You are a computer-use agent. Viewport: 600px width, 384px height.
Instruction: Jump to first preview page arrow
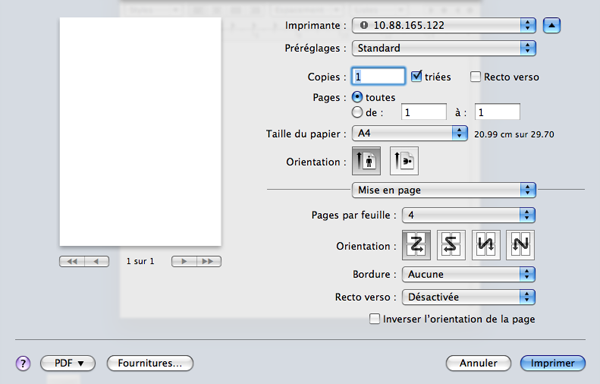(72, 261)
